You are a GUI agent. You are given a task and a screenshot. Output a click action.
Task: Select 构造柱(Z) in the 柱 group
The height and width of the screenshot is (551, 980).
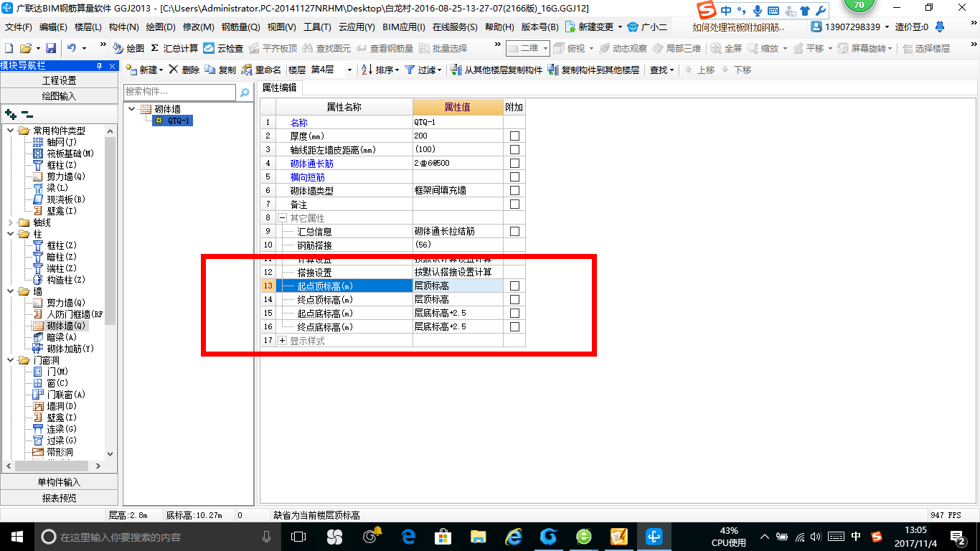coord(59,280)
